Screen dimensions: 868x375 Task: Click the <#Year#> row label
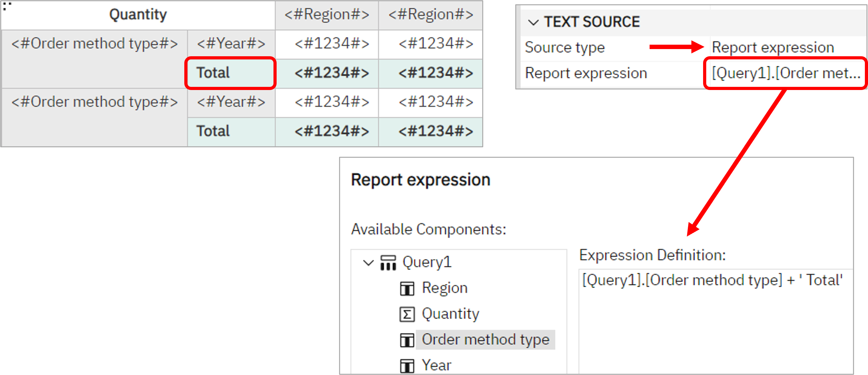[x=231, y=43]
